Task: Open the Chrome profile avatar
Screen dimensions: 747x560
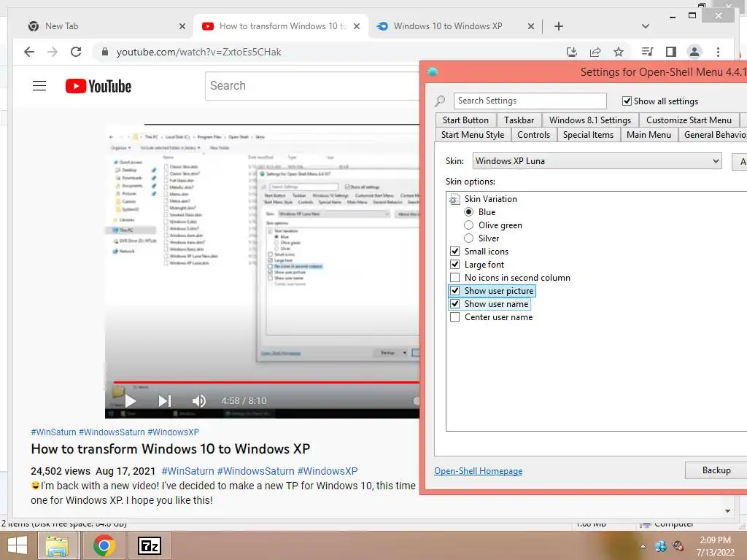Action: [694, 52]
